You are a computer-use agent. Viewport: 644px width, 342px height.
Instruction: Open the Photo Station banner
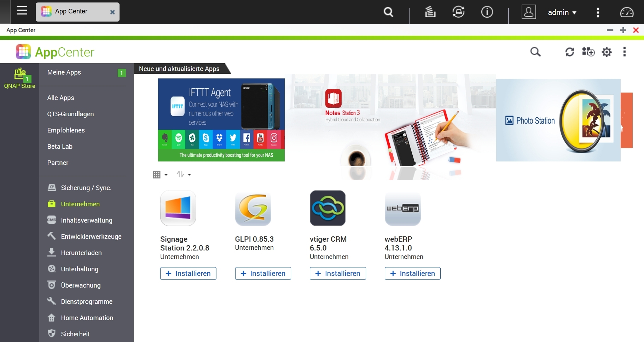tap(558, 120)
